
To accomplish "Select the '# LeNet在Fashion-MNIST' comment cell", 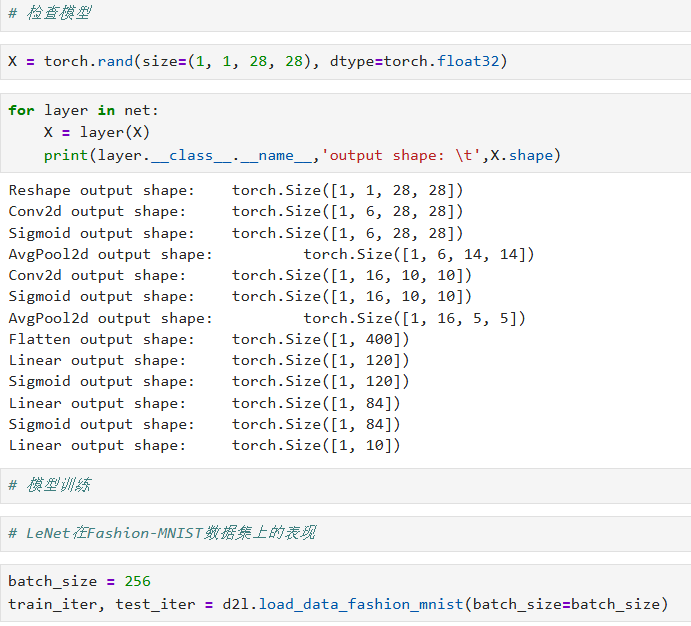I will 162,533.
